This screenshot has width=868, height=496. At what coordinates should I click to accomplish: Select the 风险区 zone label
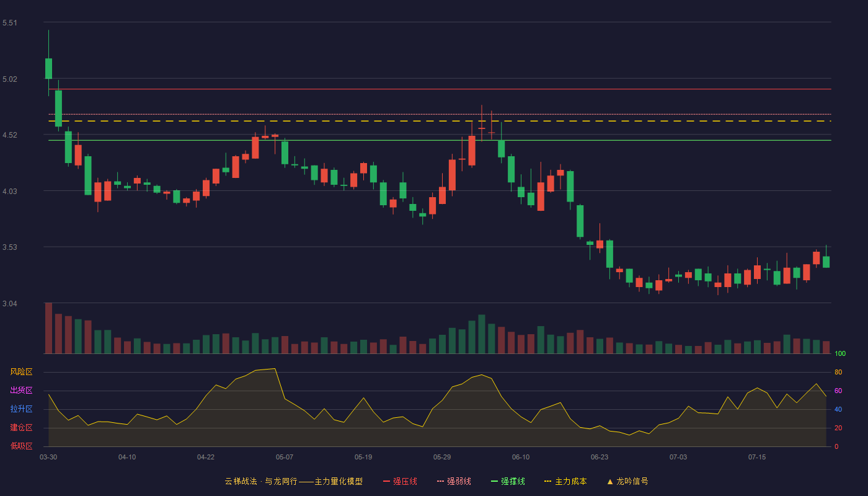point(21,372)
